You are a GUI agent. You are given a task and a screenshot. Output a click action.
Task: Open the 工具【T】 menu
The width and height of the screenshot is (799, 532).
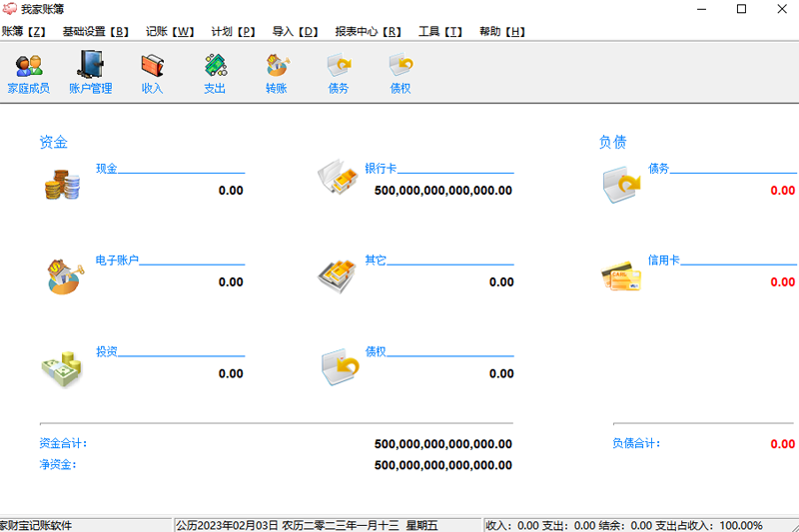click(440, 31)
